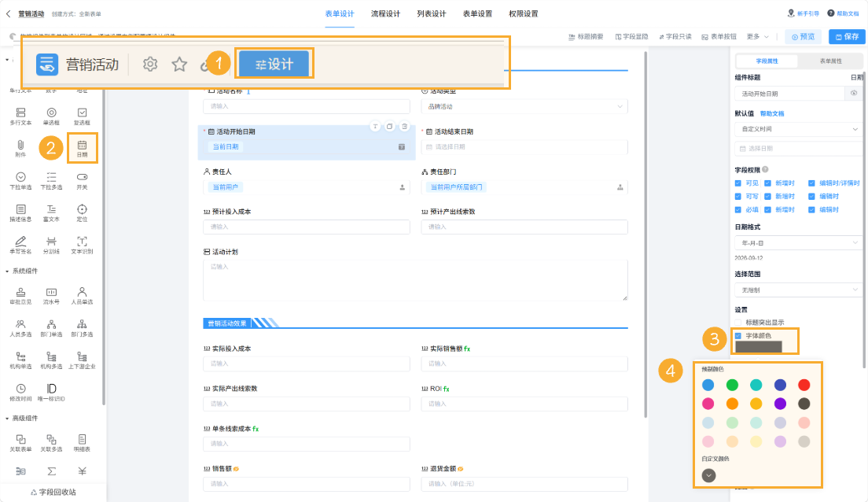Open the 选择范围 dropdown showing 无限制
868x502 pixels.
coord(798,290)
